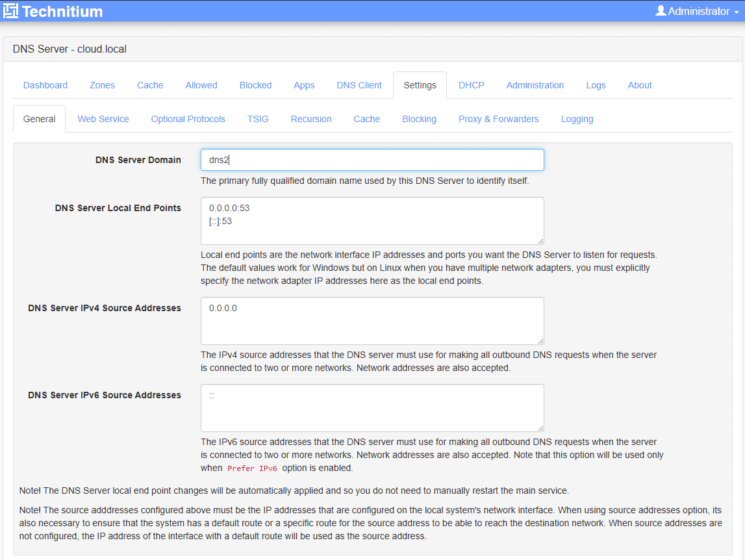Open the Blocking settings tab

click(x=419, y=119)
